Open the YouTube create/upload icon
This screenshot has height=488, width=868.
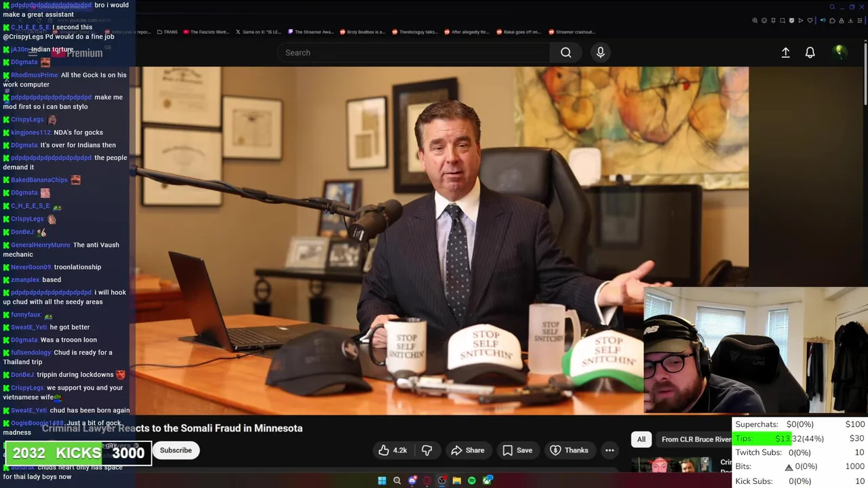click(785, 52)
